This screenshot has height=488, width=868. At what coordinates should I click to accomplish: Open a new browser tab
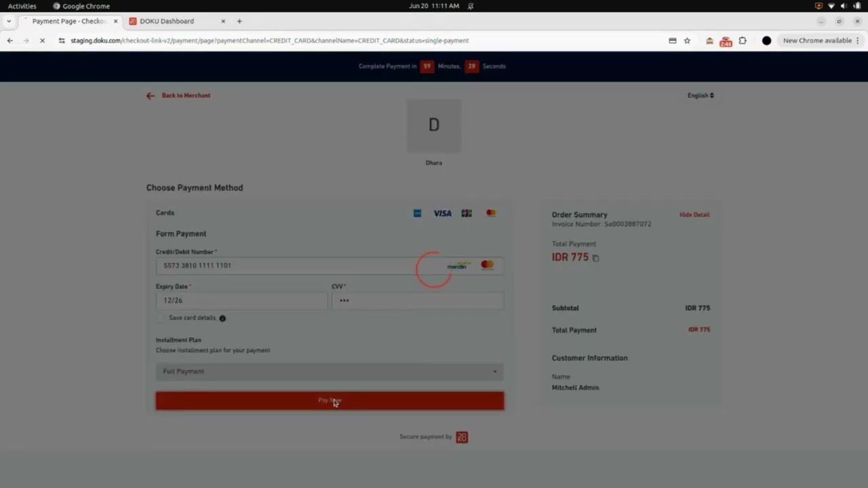pyautogui.click(x=239, y=21)
